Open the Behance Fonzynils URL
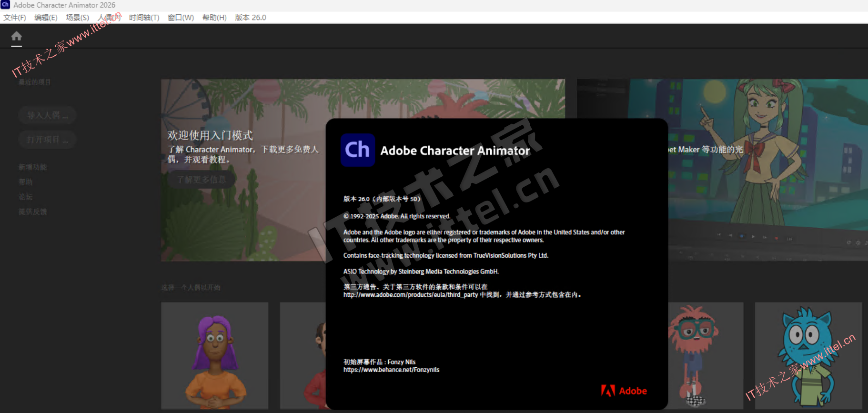The image size is (868, 413). tap(391, 370)
